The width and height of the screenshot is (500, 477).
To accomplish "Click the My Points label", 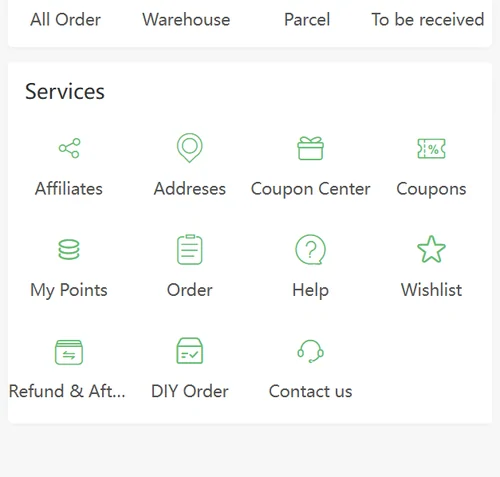I will 69,290.
